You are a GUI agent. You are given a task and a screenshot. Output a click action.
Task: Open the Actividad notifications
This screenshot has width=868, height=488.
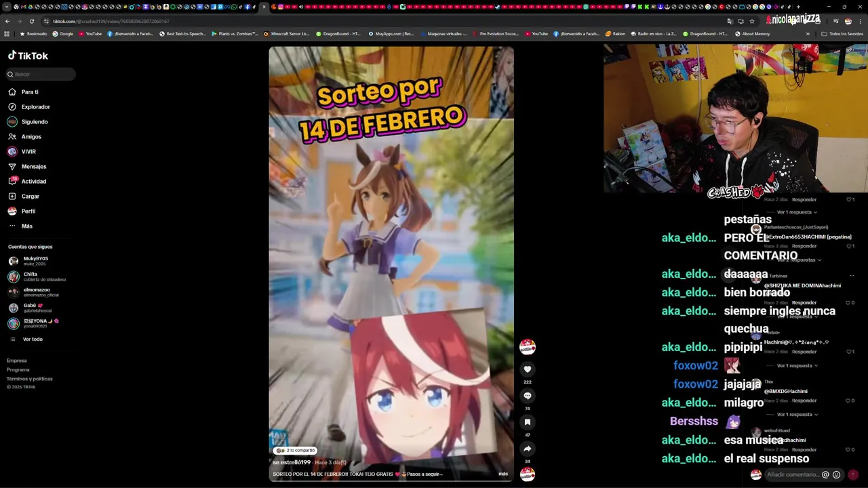pos(27,181)
